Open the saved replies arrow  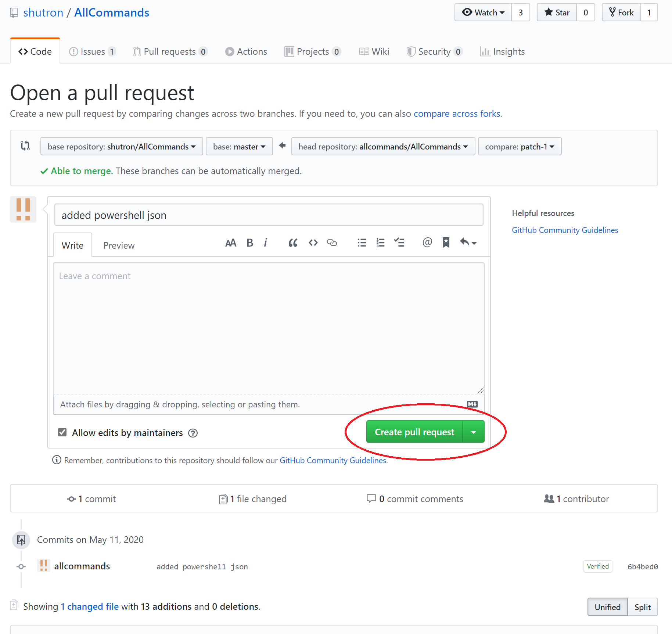tap(468, 242)
